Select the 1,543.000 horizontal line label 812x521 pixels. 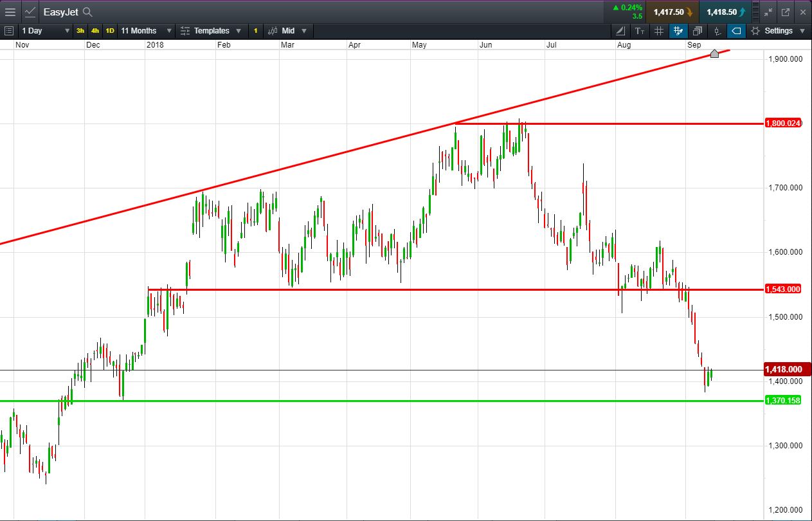783,289
